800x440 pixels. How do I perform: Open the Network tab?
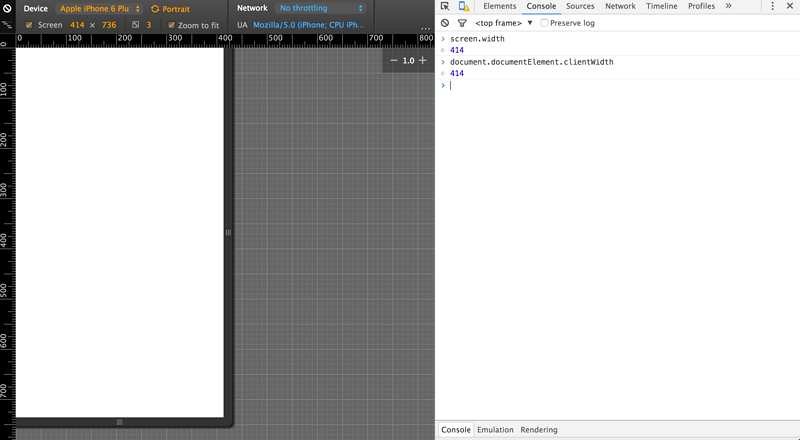pyautogui.click(x=620, y=6)
